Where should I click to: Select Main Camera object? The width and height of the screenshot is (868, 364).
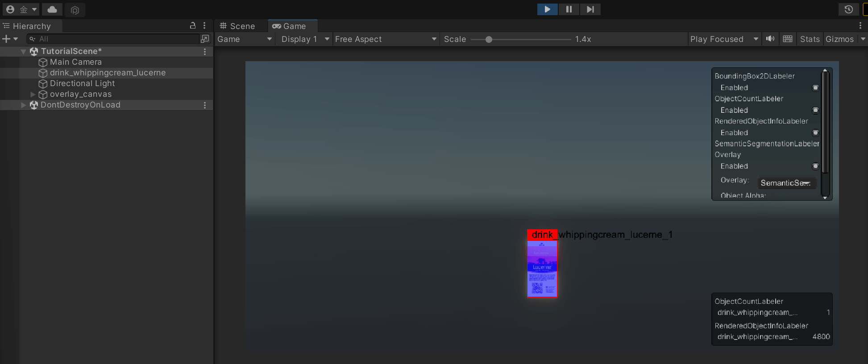76,62
